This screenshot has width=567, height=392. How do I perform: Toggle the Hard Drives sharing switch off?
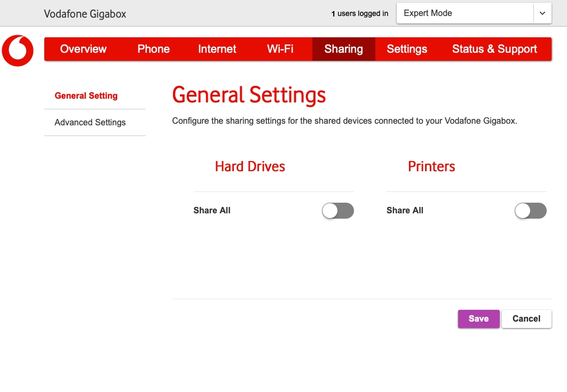tap(337, 211)
